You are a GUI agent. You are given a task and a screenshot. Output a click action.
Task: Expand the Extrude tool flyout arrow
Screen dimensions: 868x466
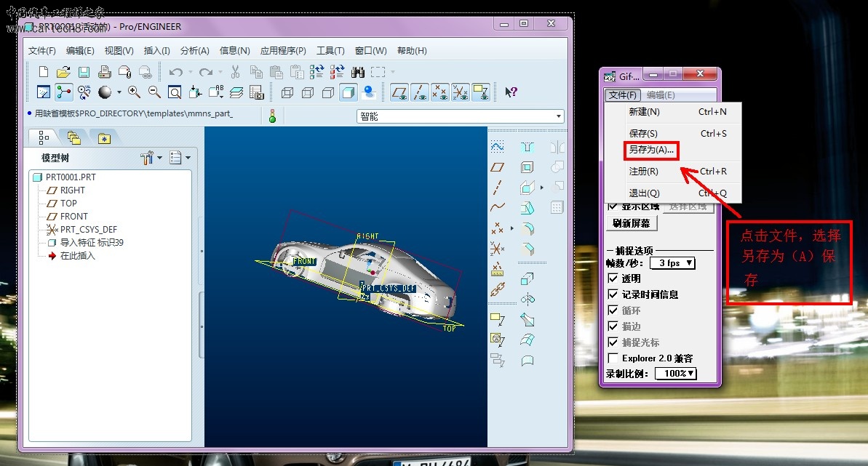541,188
